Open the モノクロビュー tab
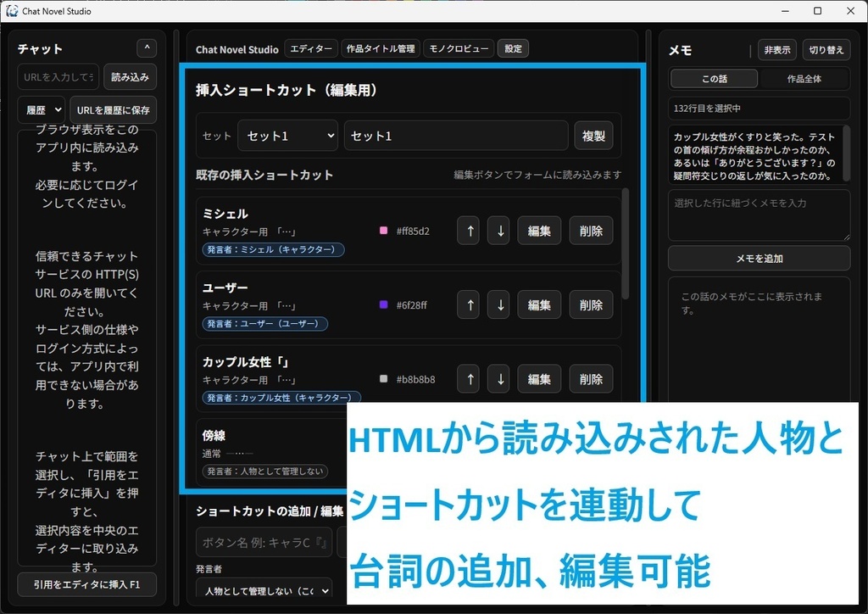868x614 pixels. [x=459, y=48]
